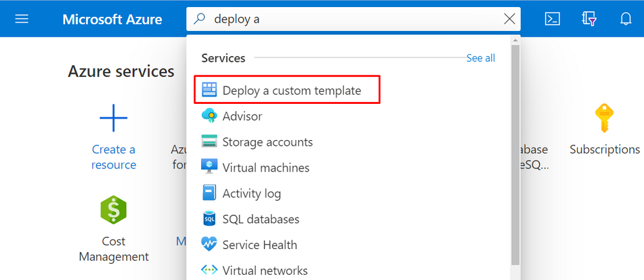This screenshot has width=644, height=280.
Task: Click the SQL databases icon
Action: (x=210, y=219)
